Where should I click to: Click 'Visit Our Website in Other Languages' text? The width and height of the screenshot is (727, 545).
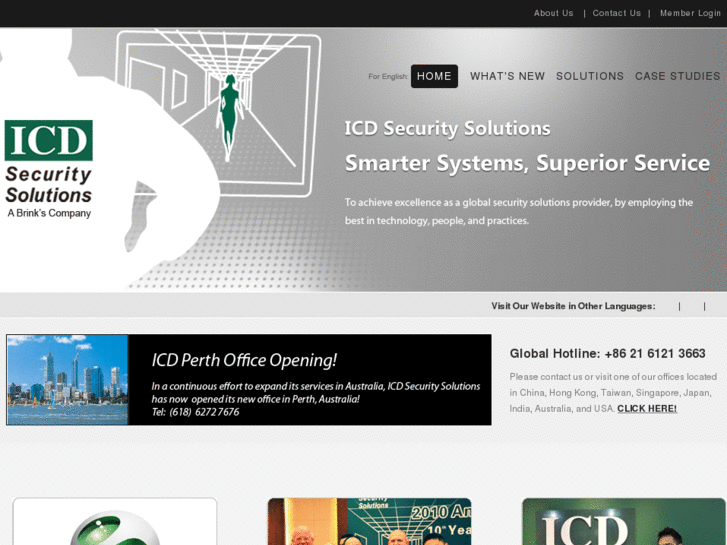tap(573, 306)
